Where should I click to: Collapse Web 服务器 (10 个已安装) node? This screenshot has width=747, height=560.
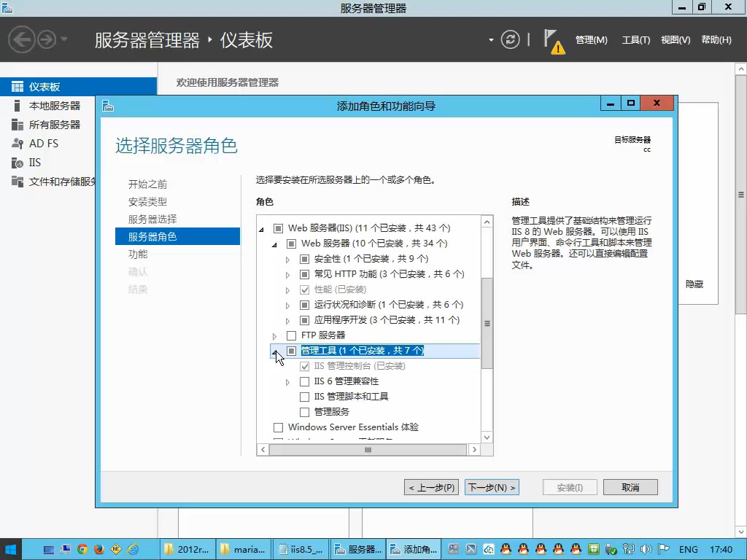point(274,245)
